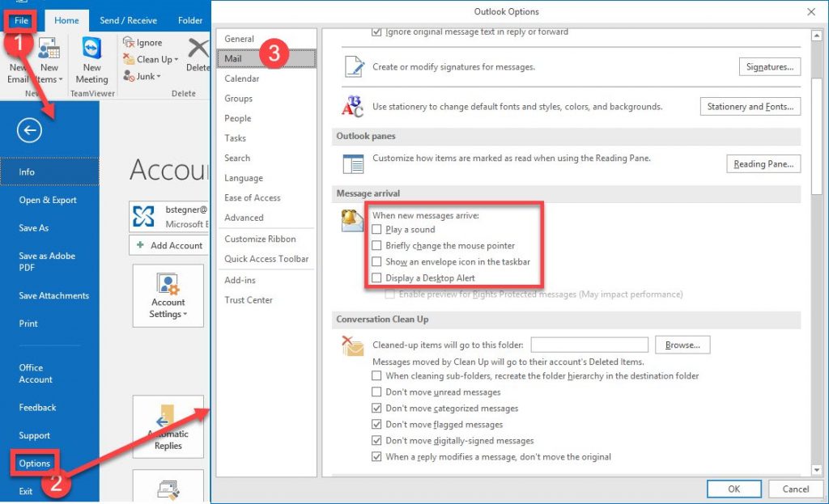This screenshot has width=829, height=504.
Task: Open TeamViewer New Meeting icon
Action: (92, 48)
